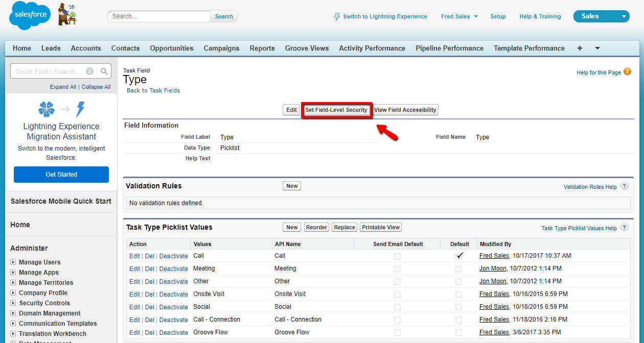Toggle the Default checkbox for Groove Flow
This screenshot has height=343, width=644.
[459, 332]
